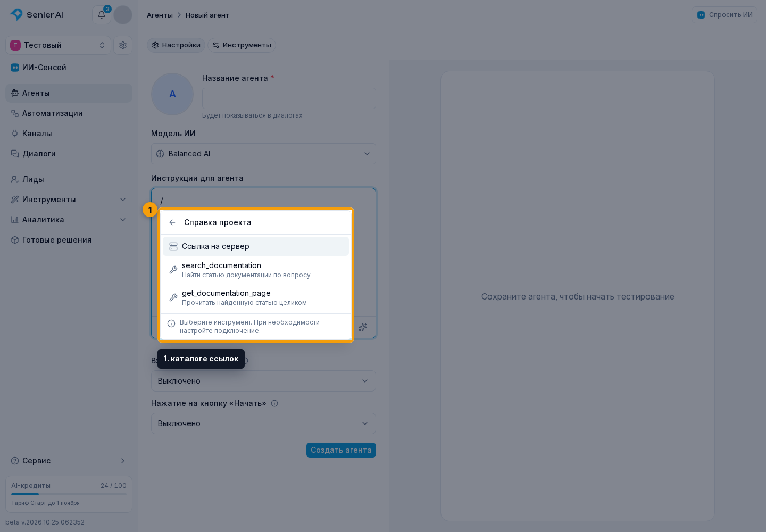
Task: Click the Создать агента button
Action: click(x=341, y=450)
